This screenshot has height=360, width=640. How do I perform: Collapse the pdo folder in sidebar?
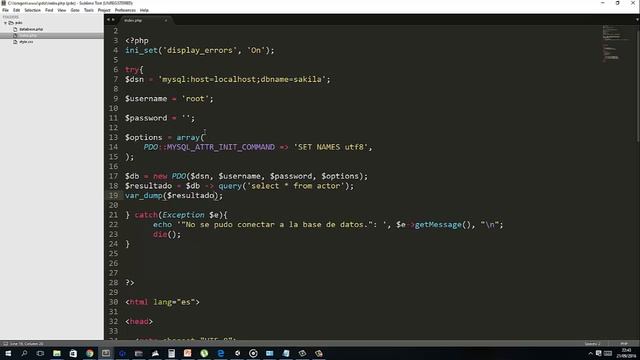[x=6, y=23]
